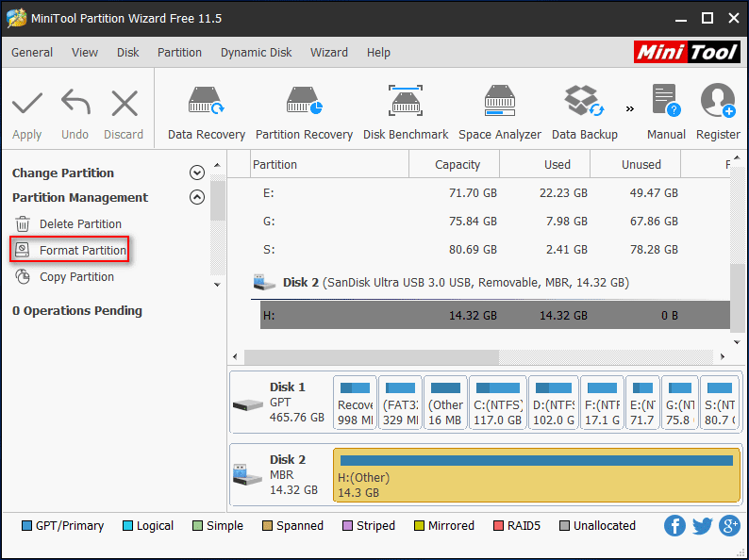Open the Data Backup tool
Screen dimensions: 749x560
tap(584, 112)
